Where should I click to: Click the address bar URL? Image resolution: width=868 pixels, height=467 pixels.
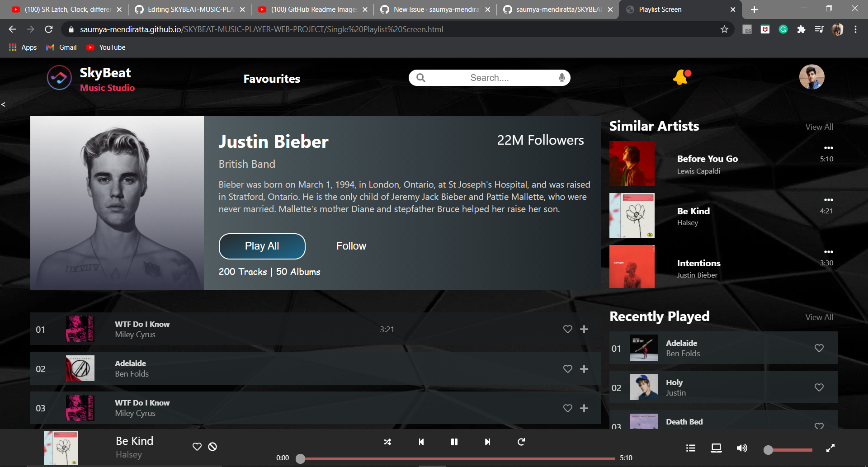[x=261, y=29]
